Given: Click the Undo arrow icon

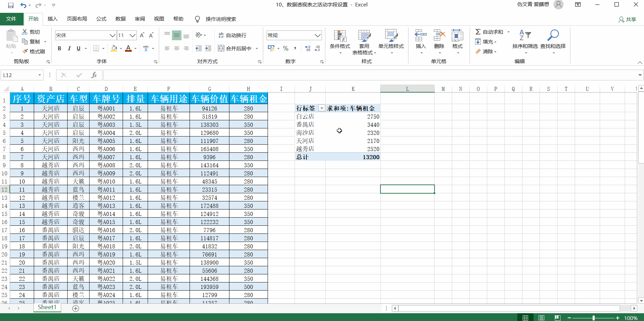Looking at the screenshot, I should pyautogui.click(x=23, y=5).
